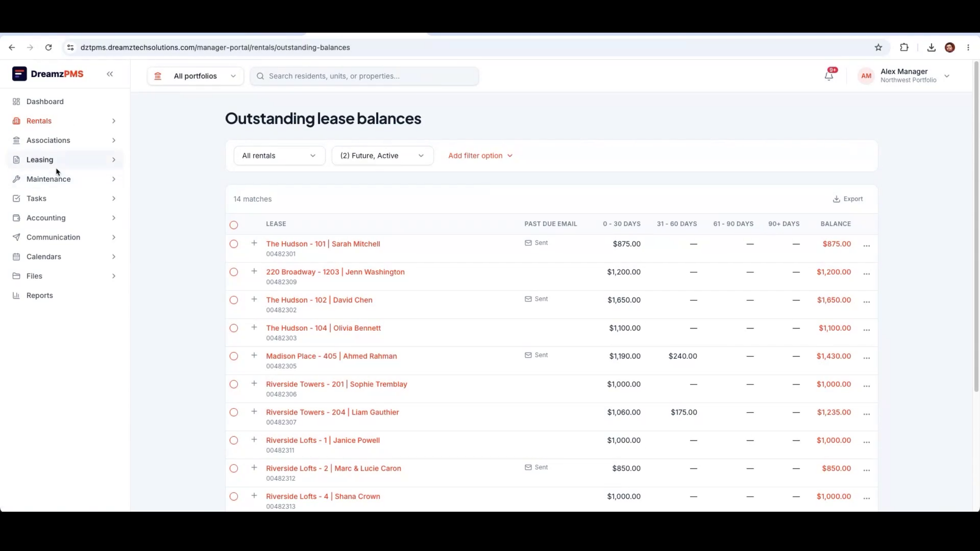This screenshot has height=551, width=980.
Task: Expand Jenn Washington lease row details
Action: (x=254, y=271)
